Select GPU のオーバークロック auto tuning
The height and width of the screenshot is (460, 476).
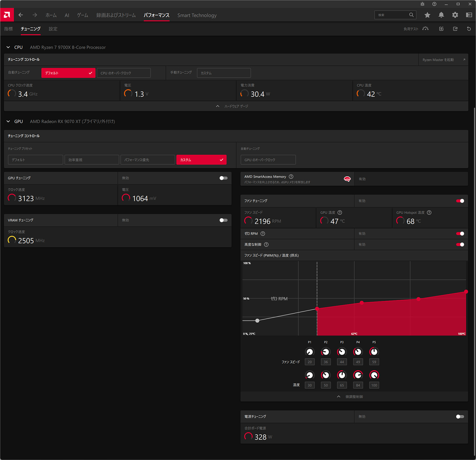click(268, 160)
